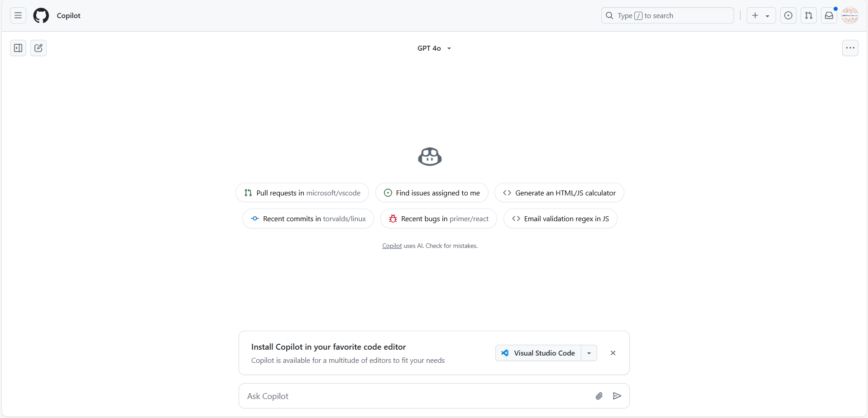Screen dimensions: 868x418
Task: Select Recent commits in torvalds/linux
Action: pos(307,218)
